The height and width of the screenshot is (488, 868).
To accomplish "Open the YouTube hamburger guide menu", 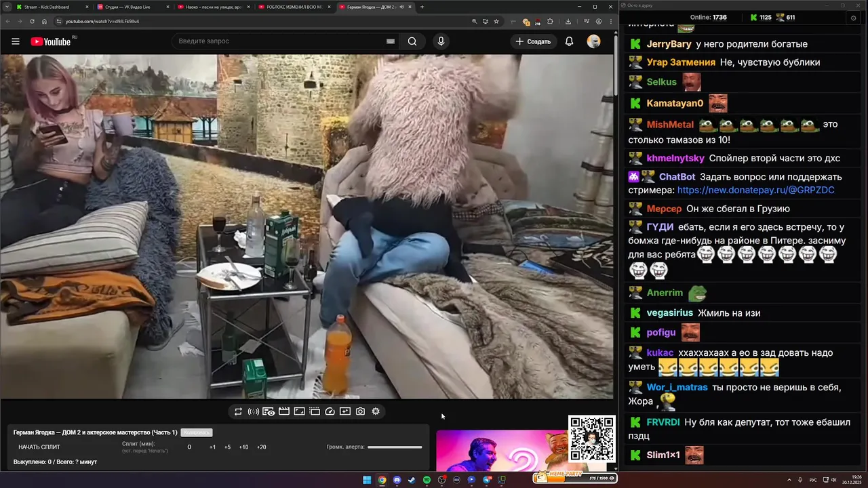I will [16, 41].
